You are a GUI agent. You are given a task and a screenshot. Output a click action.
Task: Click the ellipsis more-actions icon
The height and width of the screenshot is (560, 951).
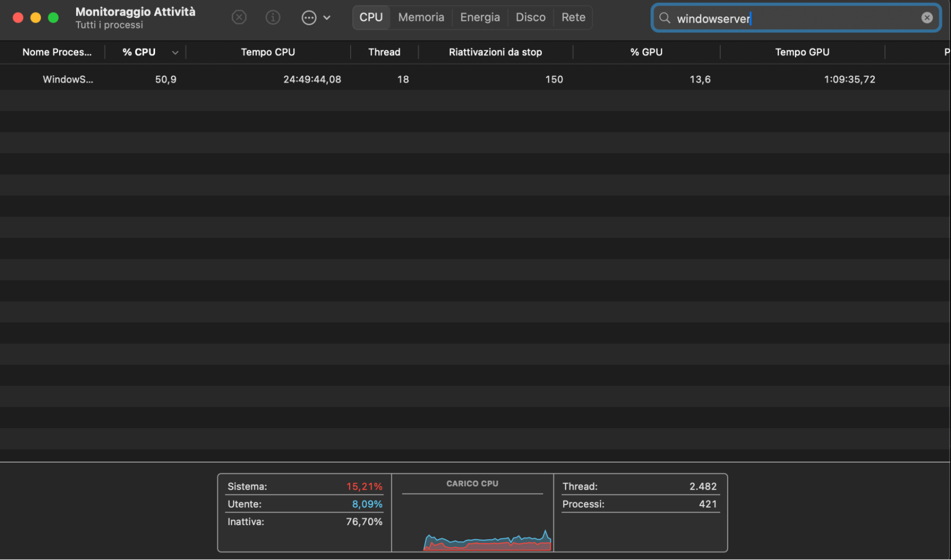[x=309, y=18]
